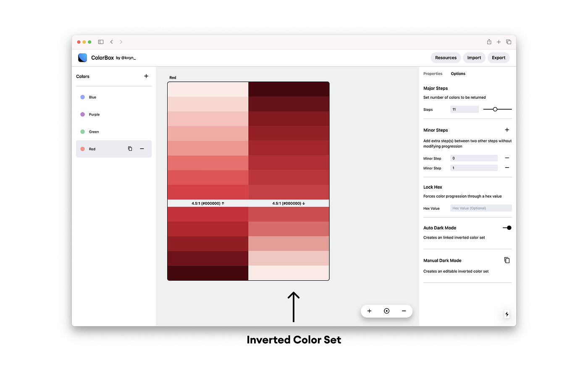Add a new color with the plus icon

pos(146,76)
